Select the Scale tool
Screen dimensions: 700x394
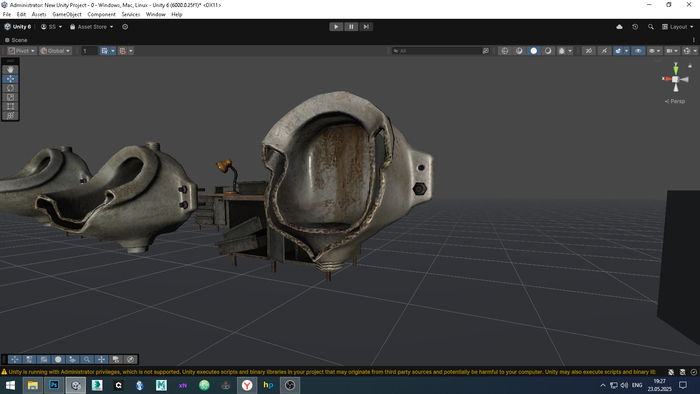(x=10, y=97)
